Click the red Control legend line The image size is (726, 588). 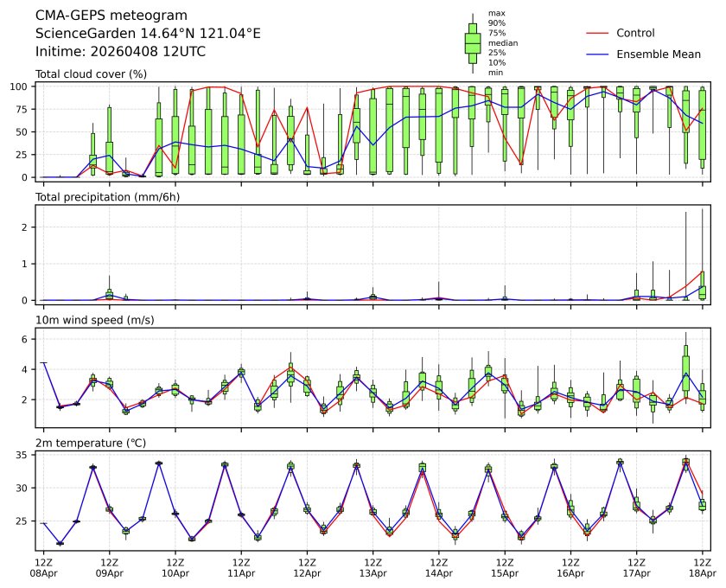pyautogui.click(x=598, y=33)
